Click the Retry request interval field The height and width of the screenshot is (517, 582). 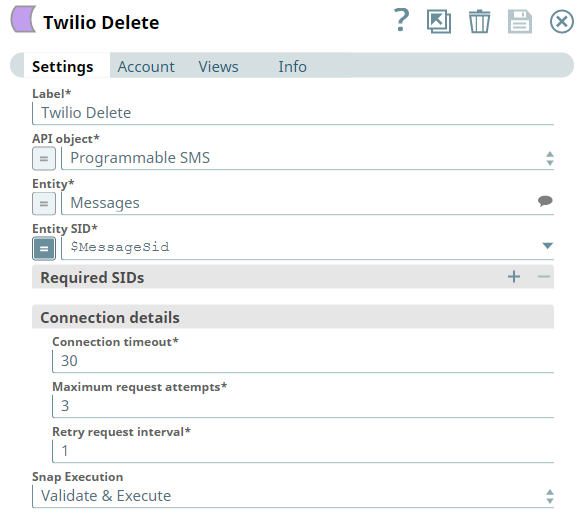pyautogui.click(x=303, y=451)
